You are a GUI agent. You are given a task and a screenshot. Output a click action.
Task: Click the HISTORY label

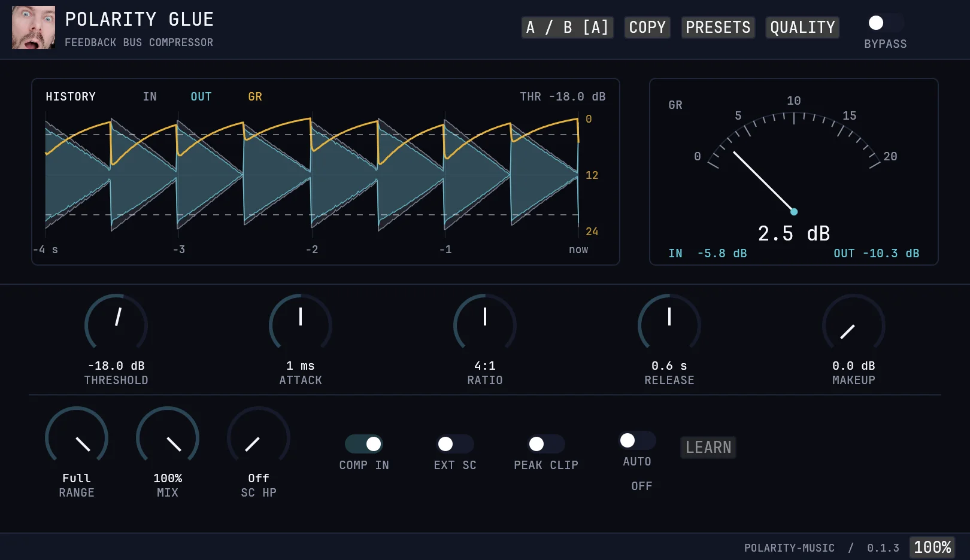click(71, 96)
